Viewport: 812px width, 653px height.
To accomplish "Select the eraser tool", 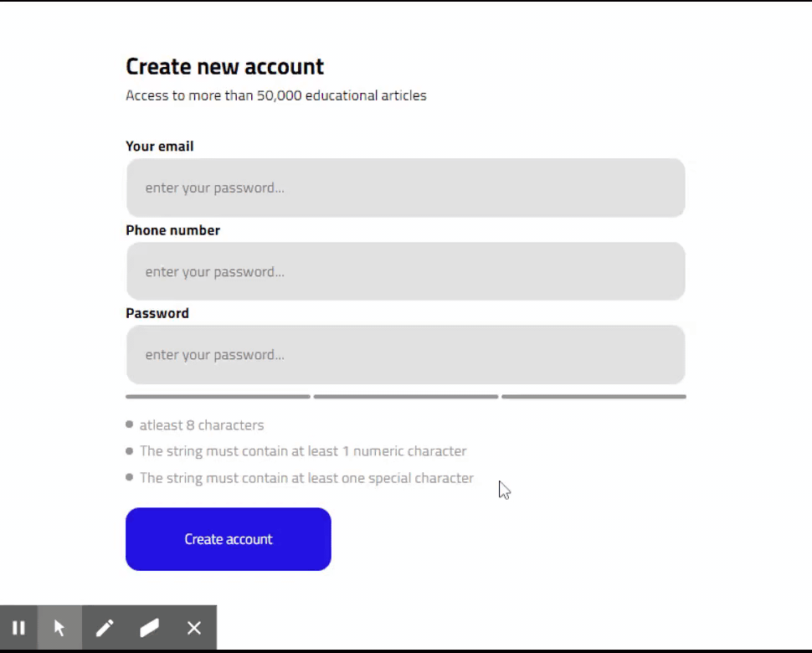I will tap(149, 628).
